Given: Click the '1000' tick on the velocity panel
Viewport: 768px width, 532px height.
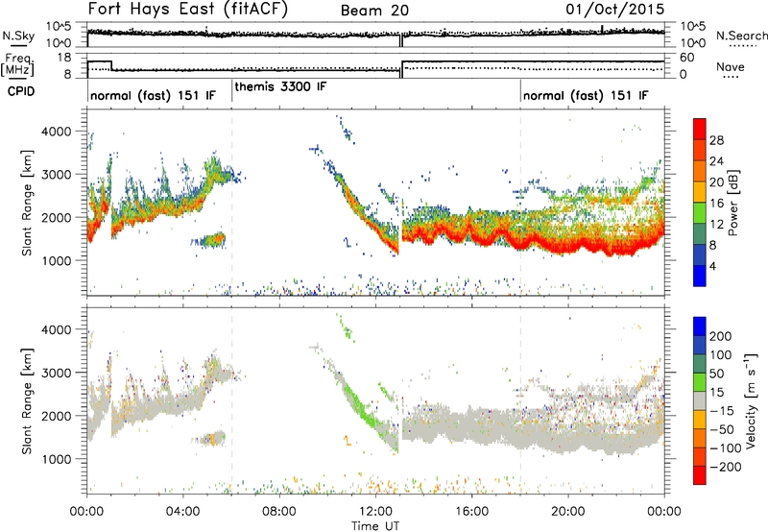Looking at the screenshot, I should click(x=57, y=459).
